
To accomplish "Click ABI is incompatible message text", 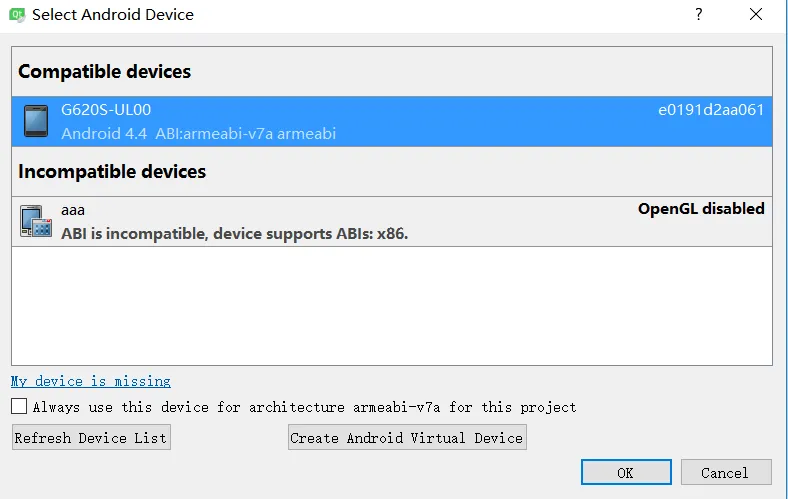I will (x=235, y=234).
